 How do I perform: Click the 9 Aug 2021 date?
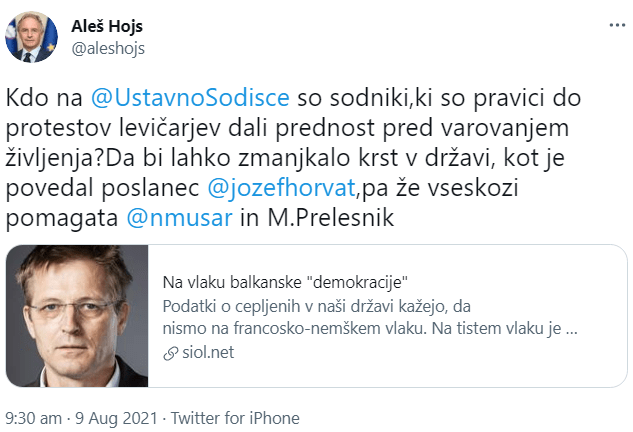(x=118, y=418)
